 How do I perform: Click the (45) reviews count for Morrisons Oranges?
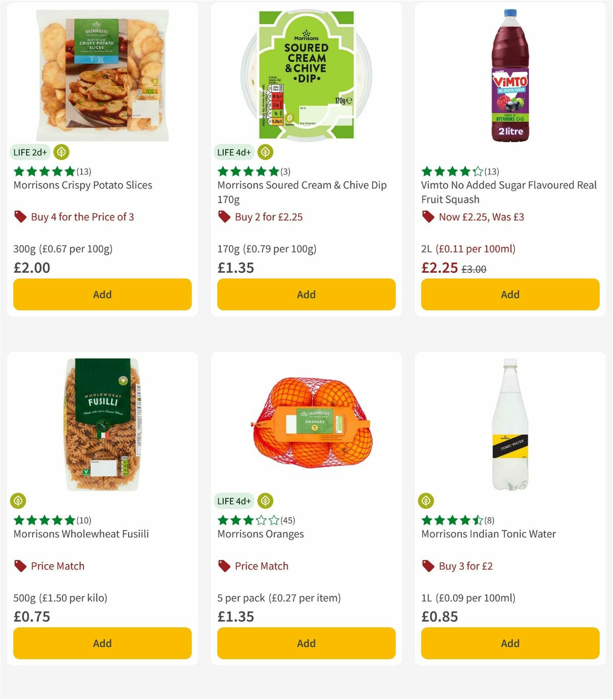288,520
